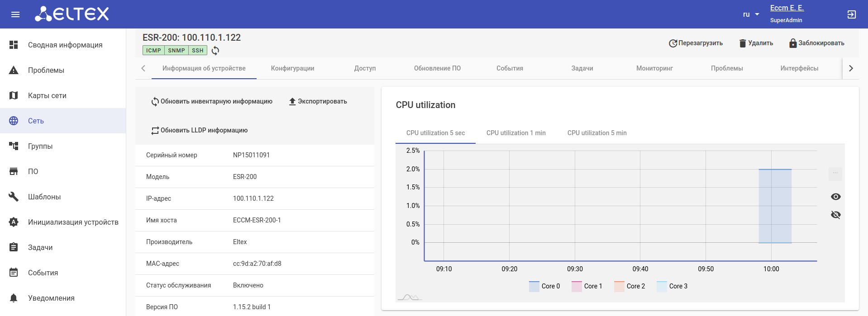Show all chart series with eye icon
Image resolution: width=868 pixels, height=316 pixels.
pyautogui.click(x=835, y=197)
